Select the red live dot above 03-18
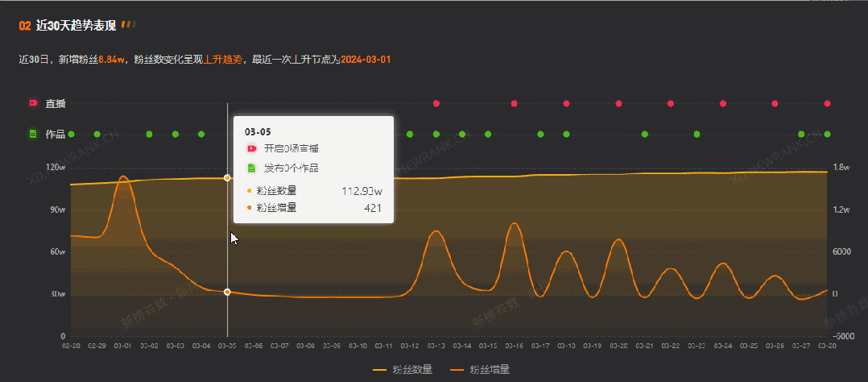 coord(566,103)
